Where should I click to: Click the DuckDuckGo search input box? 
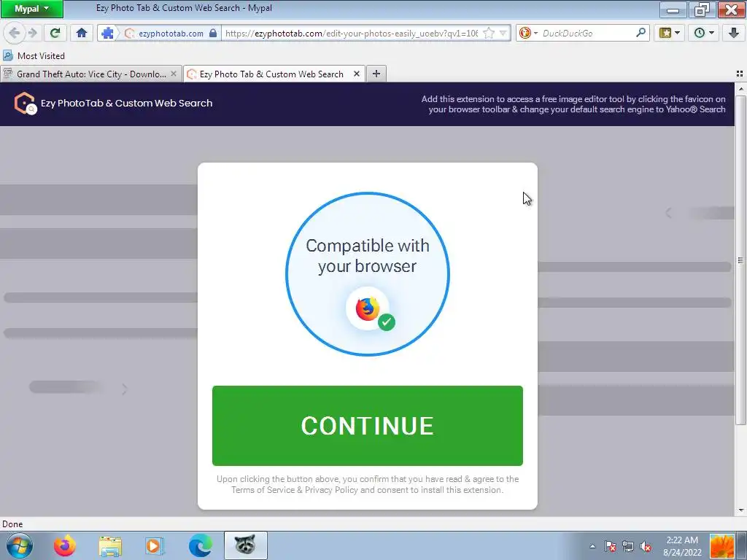click(x=587, y=34)
